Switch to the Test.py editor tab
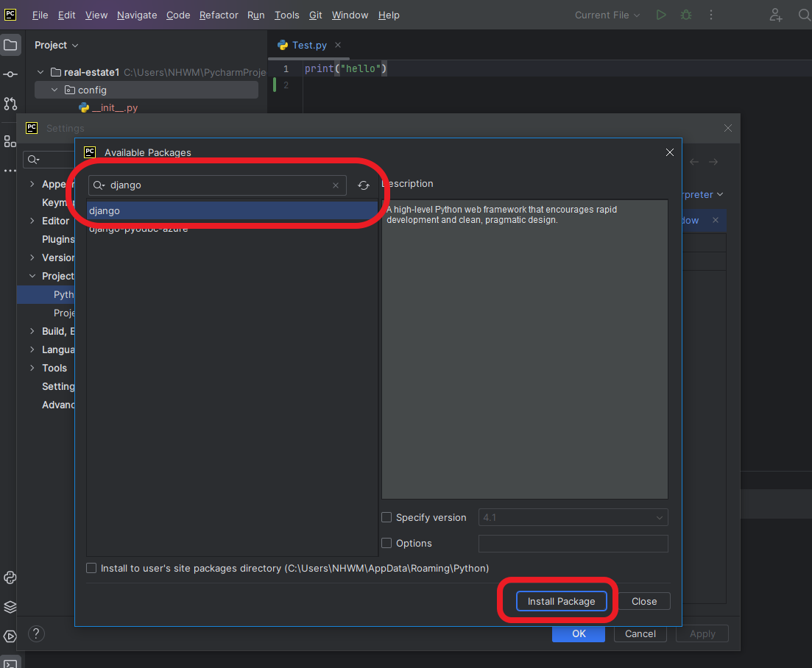Viewport: 812px width, 668px height. [x=309, y=45]
